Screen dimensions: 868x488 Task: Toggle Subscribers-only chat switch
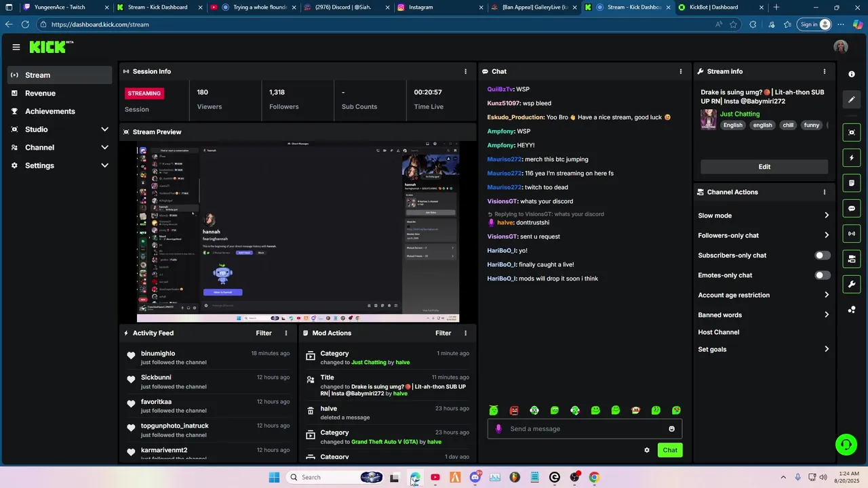[822, 256]
